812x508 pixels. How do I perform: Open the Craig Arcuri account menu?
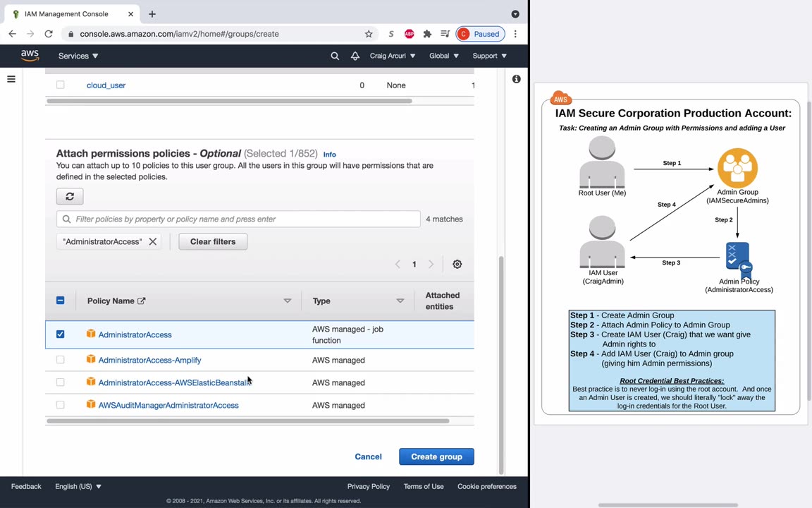[x=392, y=56]
